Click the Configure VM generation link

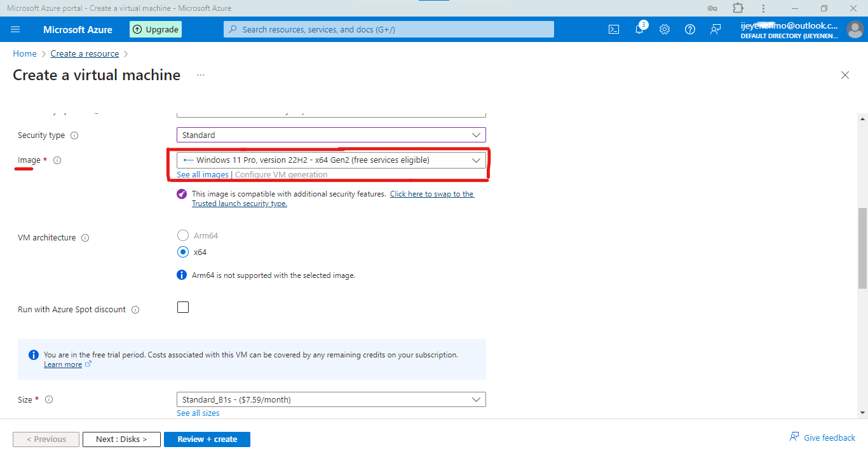click(x=281, y=175)
